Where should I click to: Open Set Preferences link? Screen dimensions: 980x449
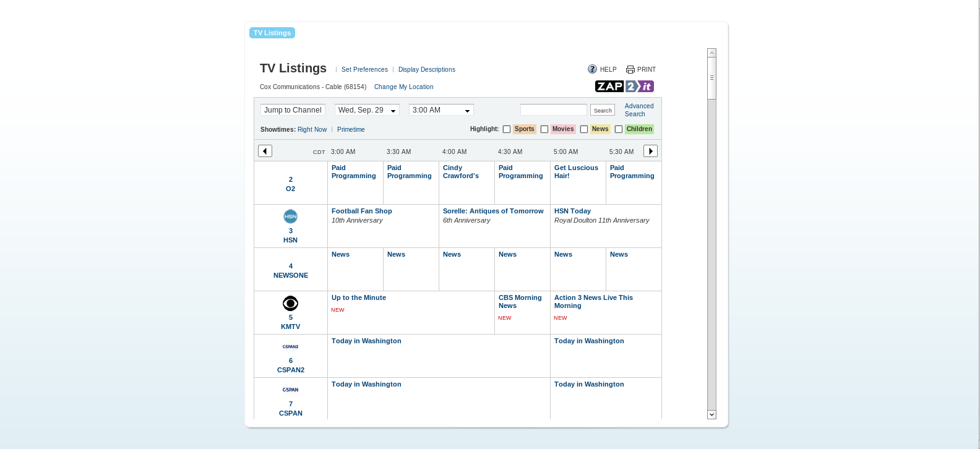click(364, 69)
